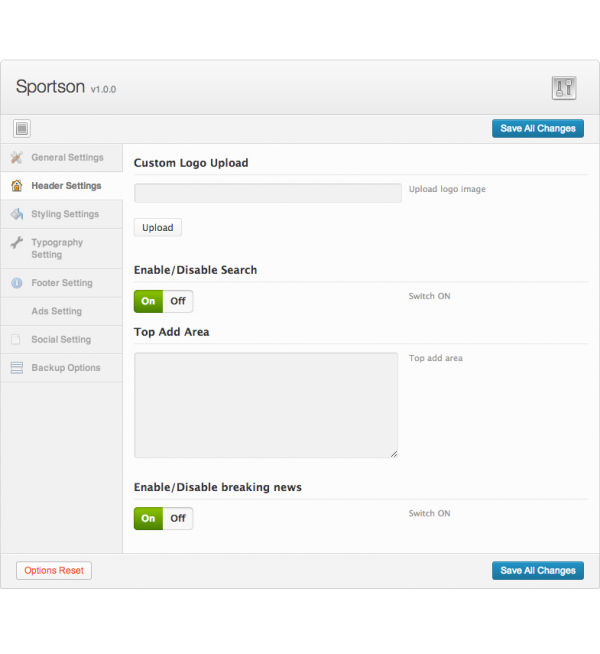600x654 pixels.
Task: Focus the Custom Logo Upload input field
Action: tap(267, 193)
